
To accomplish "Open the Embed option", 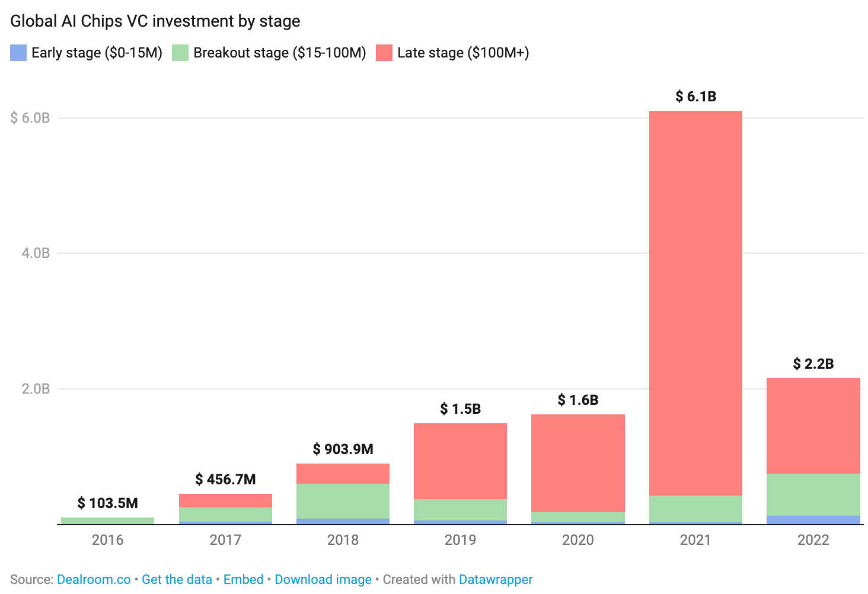I will [x=243, y=579].
